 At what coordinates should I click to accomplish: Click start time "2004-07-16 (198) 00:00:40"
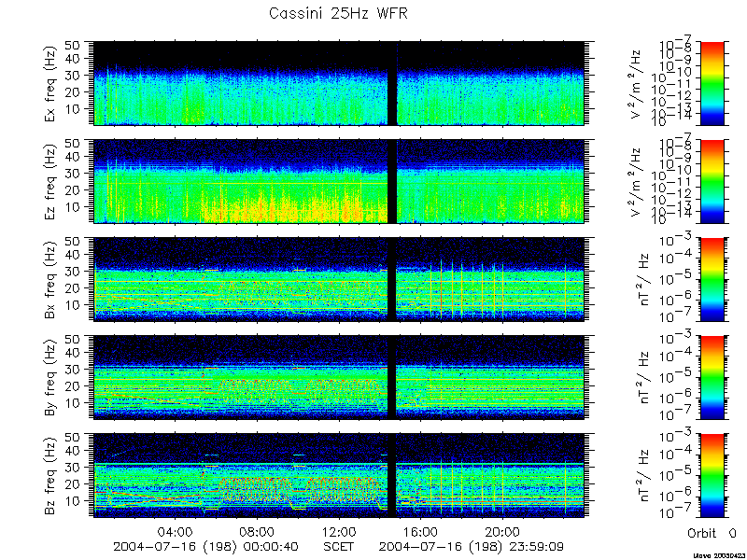tap(205, 546)
